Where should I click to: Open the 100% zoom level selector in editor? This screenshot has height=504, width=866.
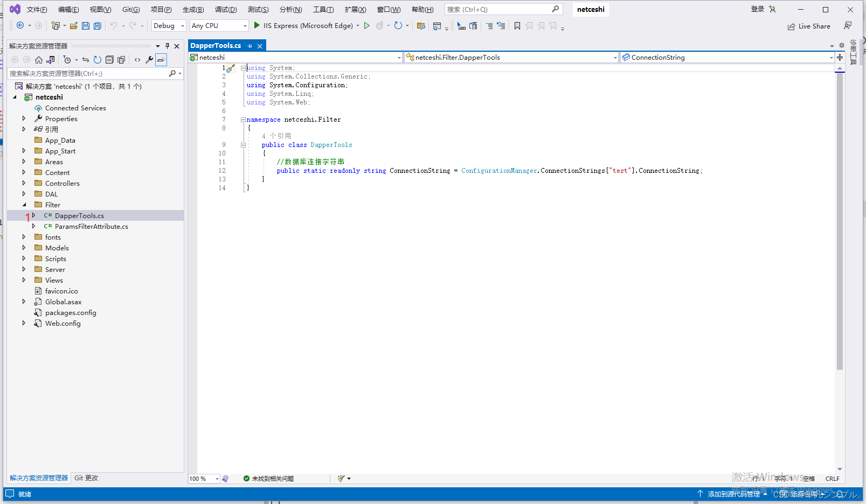tap(204, 478)
